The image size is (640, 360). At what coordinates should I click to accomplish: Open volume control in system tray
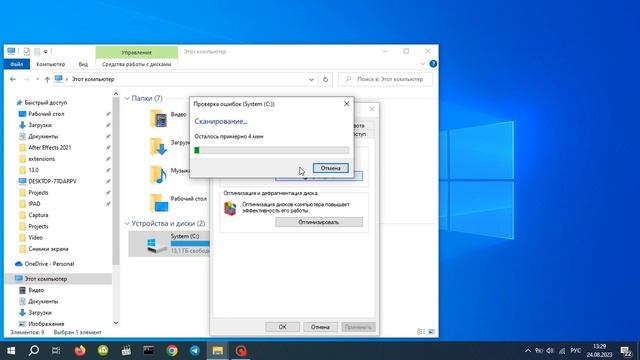[550, 351]
